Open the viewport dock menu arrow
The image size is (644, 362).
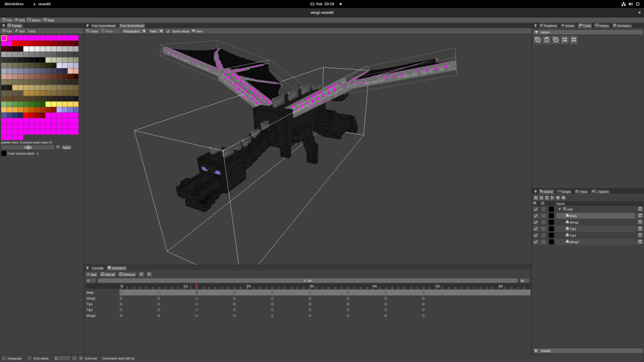click(x=87, y=26)
